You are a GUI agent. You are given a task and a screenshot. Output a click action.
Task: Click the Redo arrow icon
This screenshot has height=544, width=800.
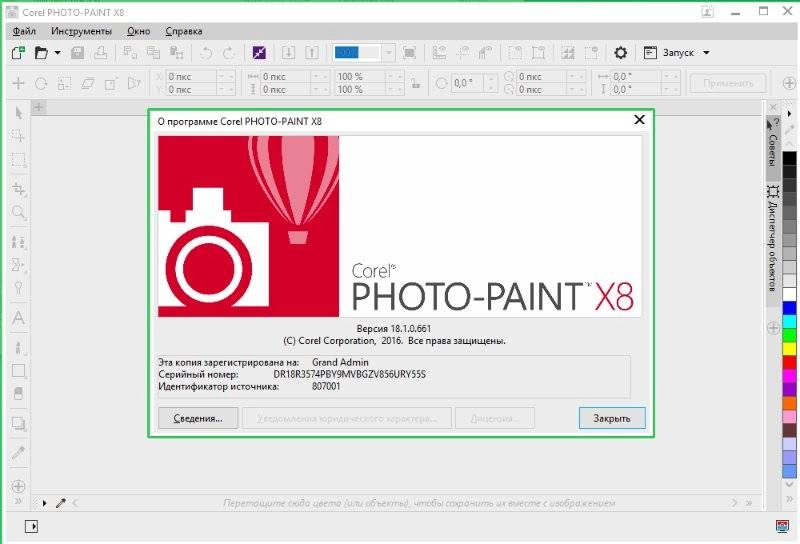click(229, 53)
